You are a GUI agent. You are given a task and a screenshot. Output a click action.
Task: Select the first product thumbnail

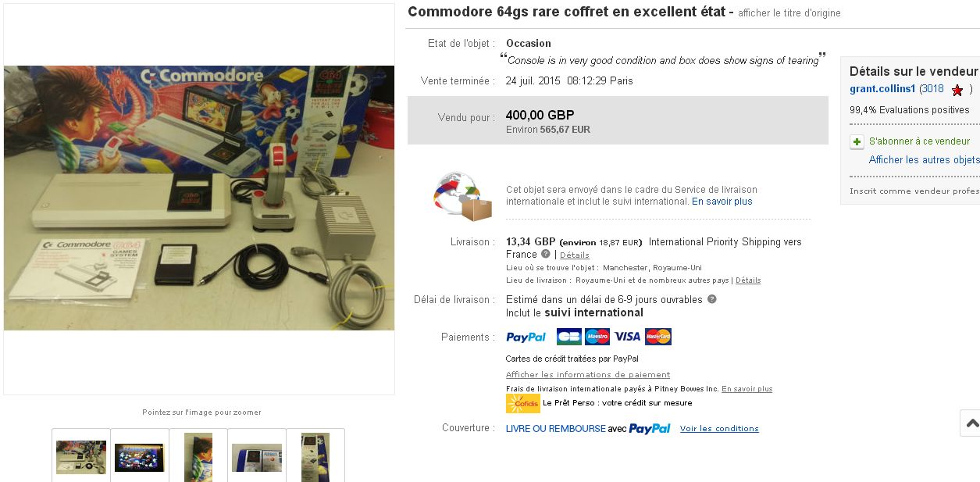[81, 456]
